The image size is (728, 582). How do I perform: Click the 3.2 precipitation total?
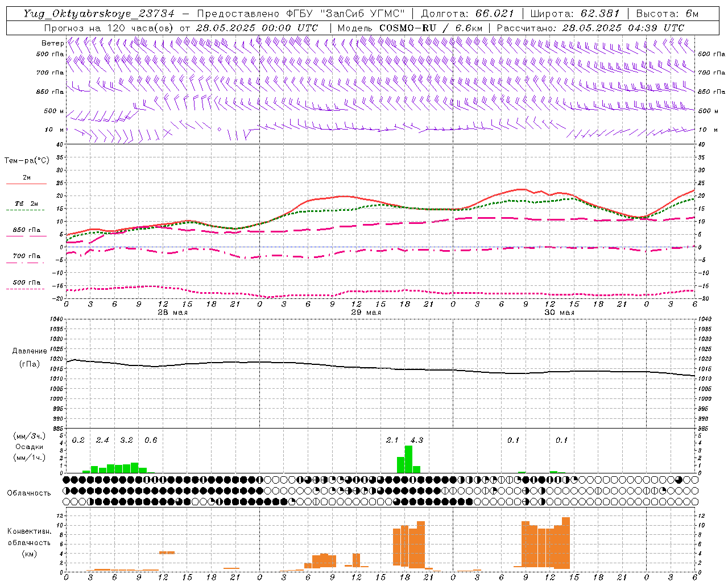coord(126,440)
